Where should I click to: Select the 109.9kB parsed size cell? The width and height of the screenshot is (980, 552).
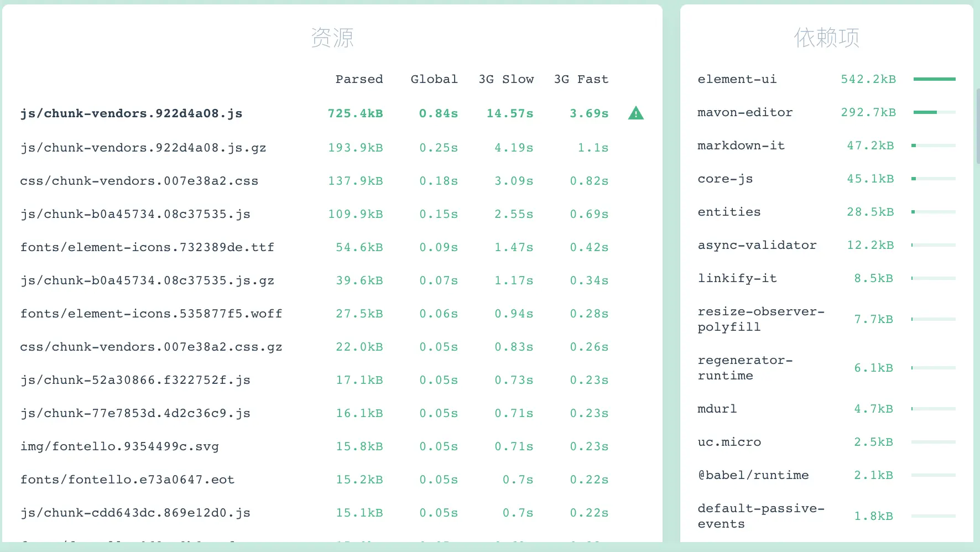tap(355, 214)
